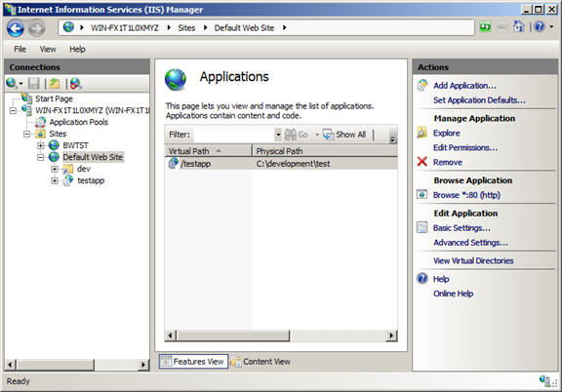Screen dimensions: 562x392
Task: Open Advanced Settings... link
Action: [470, 243]
